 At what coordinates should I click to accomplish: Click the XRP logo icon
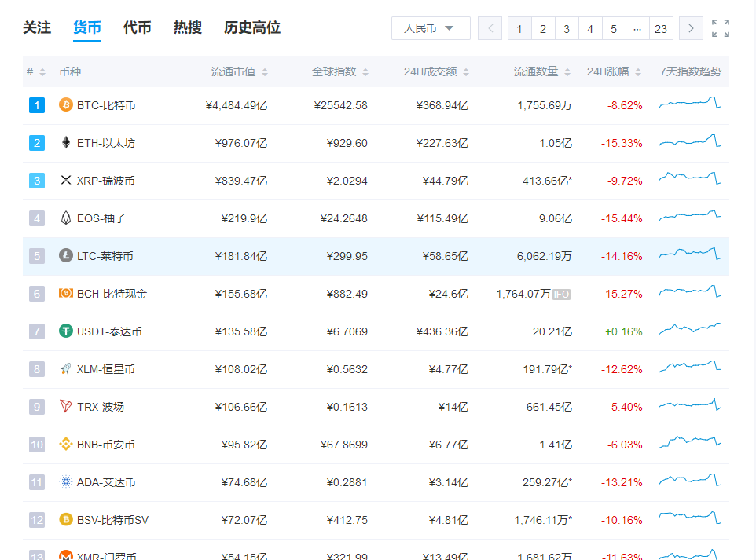pos(66,181)
